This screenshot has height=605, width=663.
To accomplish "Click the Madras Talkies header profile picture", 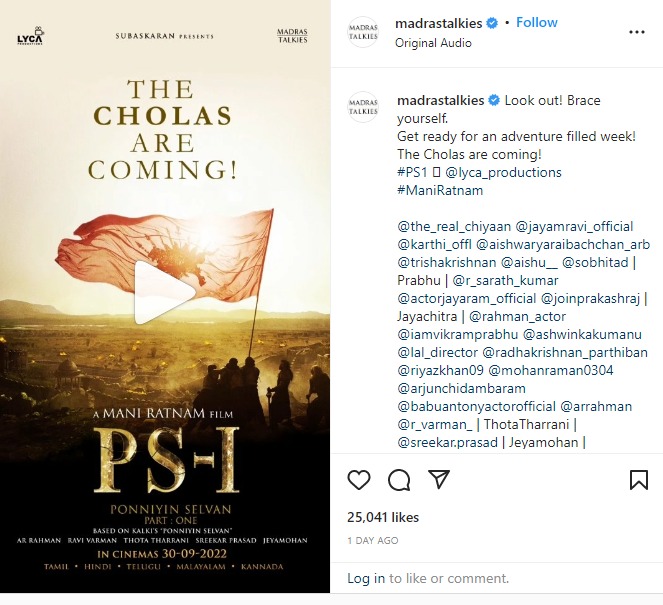I will pos(363,32).
